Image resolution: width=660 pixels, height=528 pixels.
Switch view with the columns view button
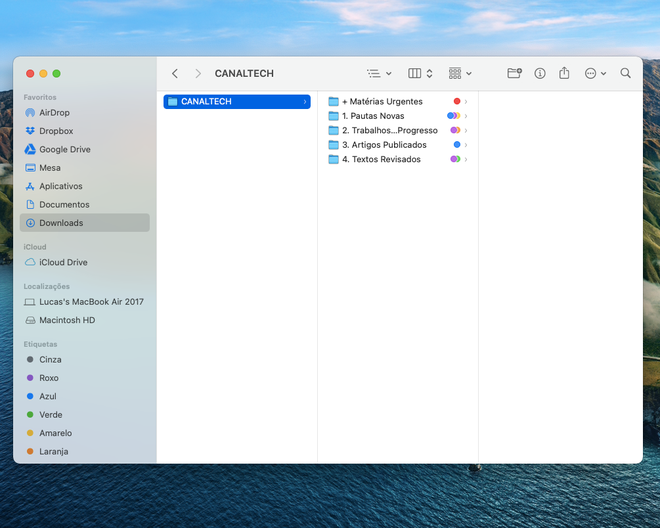pyautogui.click(x=420, y=74)
